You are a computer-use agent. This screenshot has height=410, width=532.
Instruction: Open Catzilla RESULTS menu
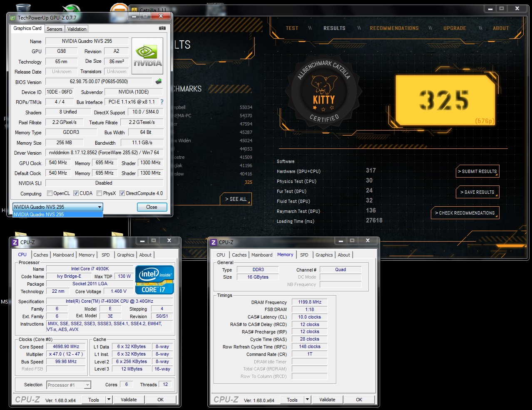[334, 28]
